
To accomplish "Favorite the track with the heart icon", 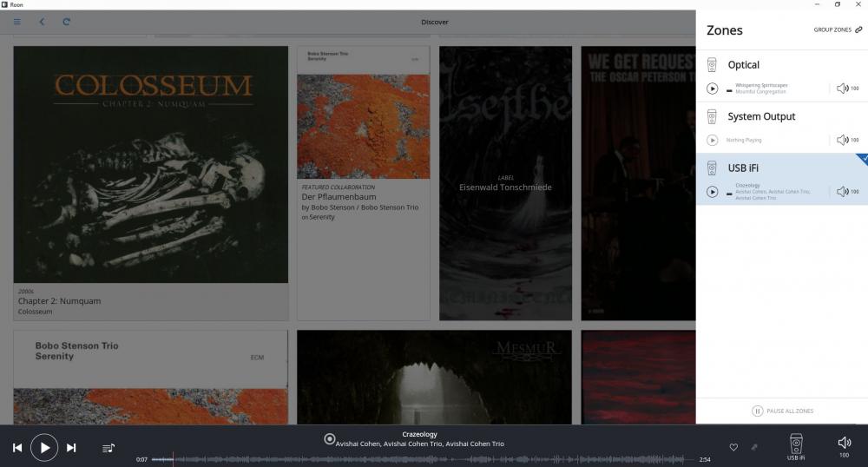I will point(733,447).
